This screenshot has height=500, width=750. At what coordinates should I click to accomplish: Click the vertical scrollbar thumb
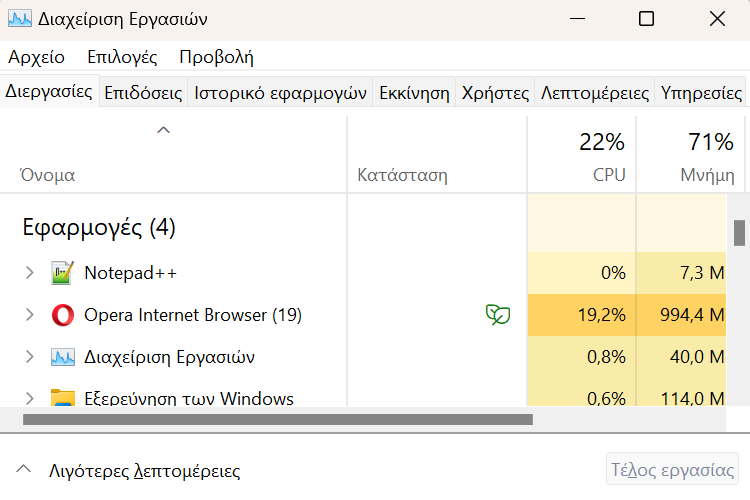tap(739, 233)
